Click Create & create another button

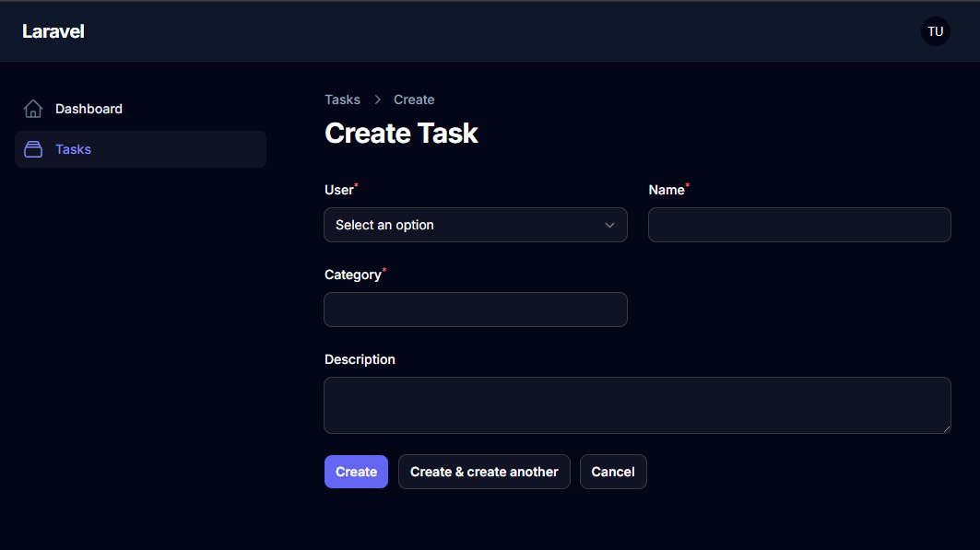tap(484, 472)
